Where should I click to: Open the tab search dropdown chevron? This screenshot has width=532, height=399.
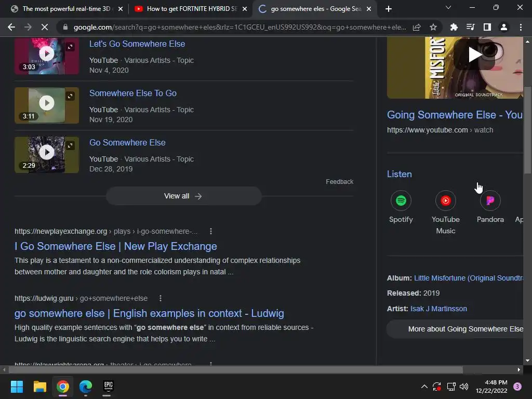[448, 7]
